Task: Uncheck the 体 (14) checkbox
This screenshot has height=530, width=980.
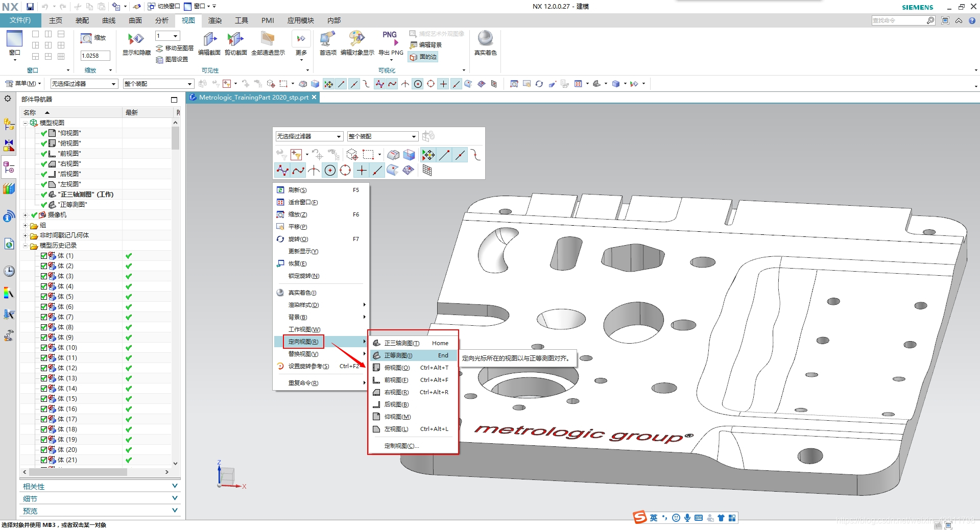Action: coord(44,389)
